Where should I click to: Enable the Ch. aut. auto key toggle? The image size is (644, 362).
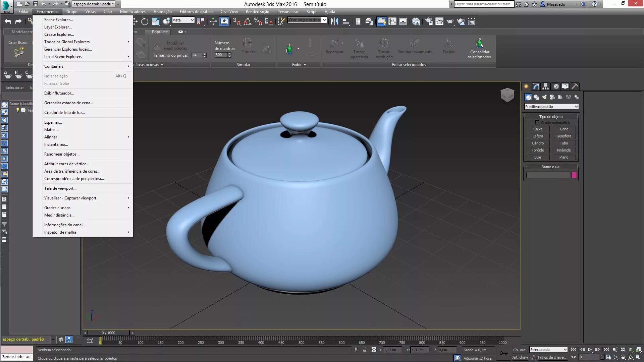[x=520, y=350]
